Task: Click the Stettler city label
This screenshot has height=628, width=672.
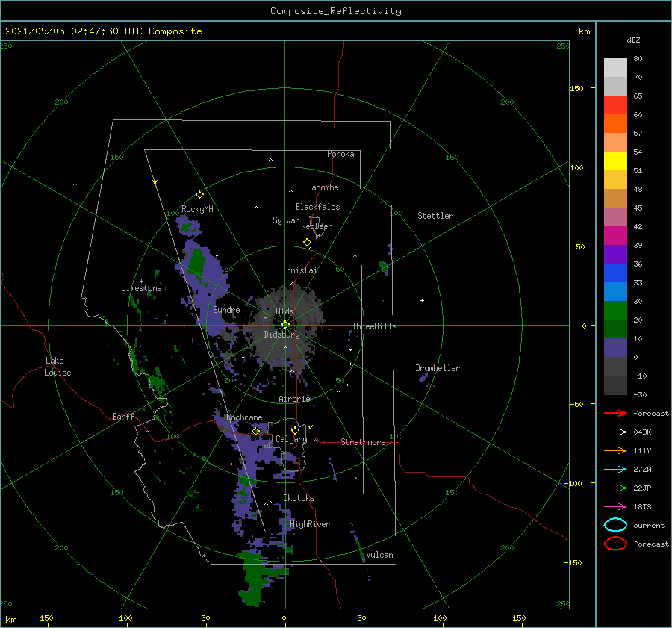Action: 435,216
